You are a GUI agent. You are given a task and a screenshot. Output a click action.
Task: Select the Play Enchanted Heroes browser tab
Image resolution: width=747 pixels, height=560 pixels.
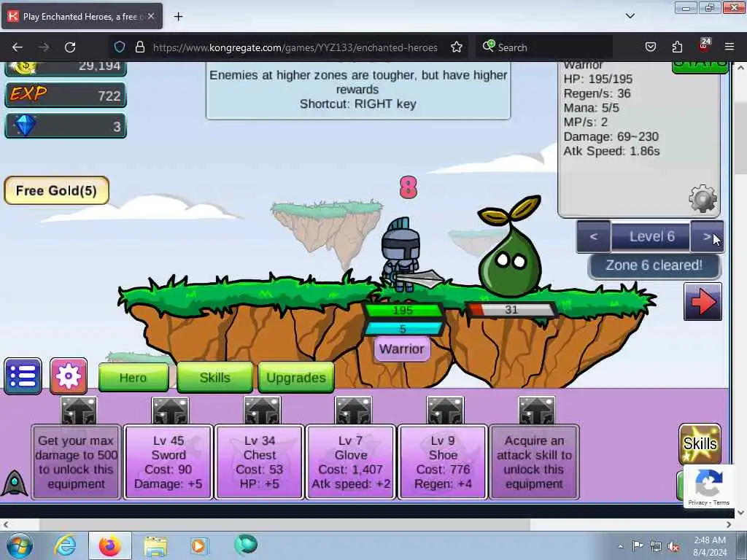point(82,16)
